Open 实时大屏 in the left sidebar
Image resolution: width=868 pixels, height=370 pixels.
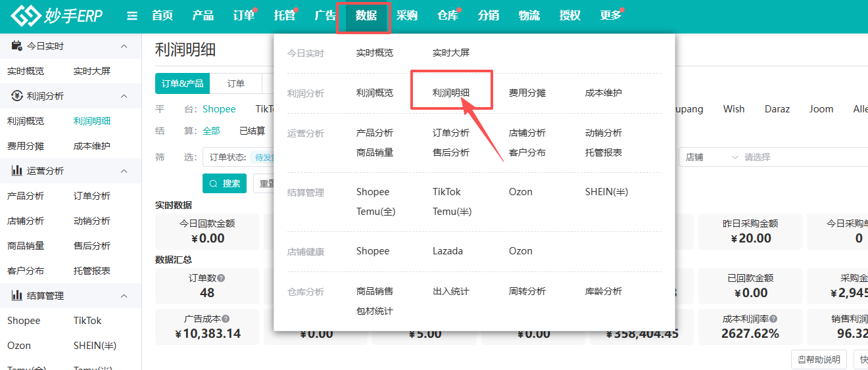(92, 71)
